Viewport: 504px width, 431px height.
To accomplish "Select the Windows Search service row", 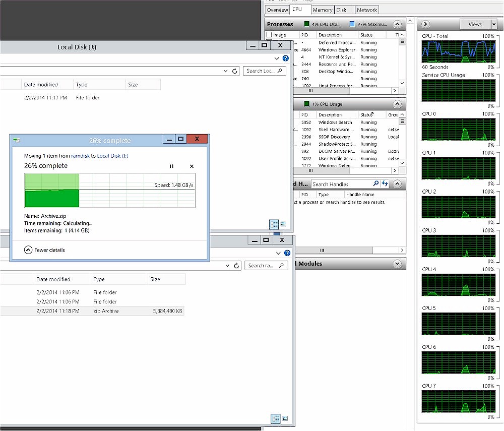I will coord(346,122).
